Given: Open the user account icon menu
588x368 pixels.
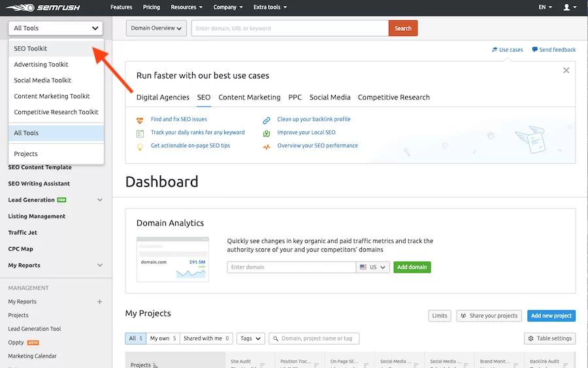Looking at the screenshot, I should pos(570,7).
